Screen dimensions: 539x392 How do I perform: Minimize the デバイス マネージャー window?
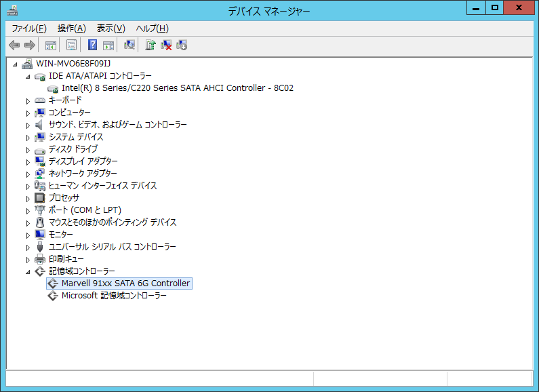click(476, 8)
